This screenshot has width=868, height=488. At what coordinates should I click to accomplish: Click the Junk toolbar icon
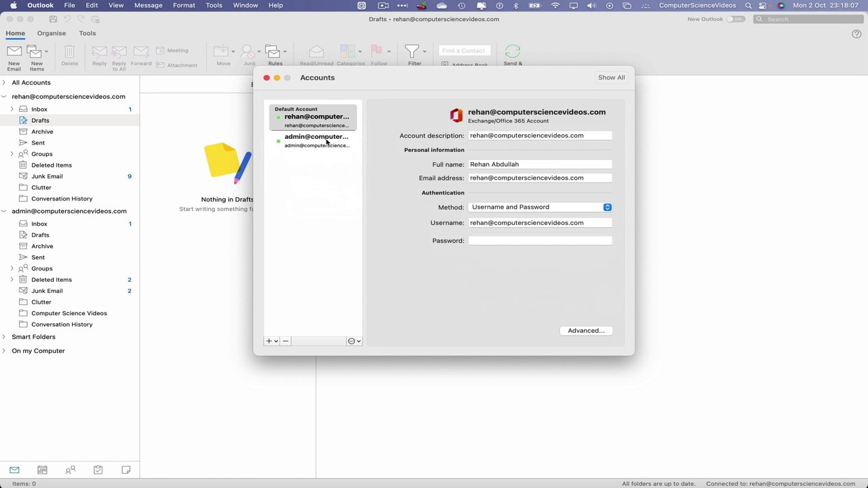pyautogui.click(x=248, y=52)
